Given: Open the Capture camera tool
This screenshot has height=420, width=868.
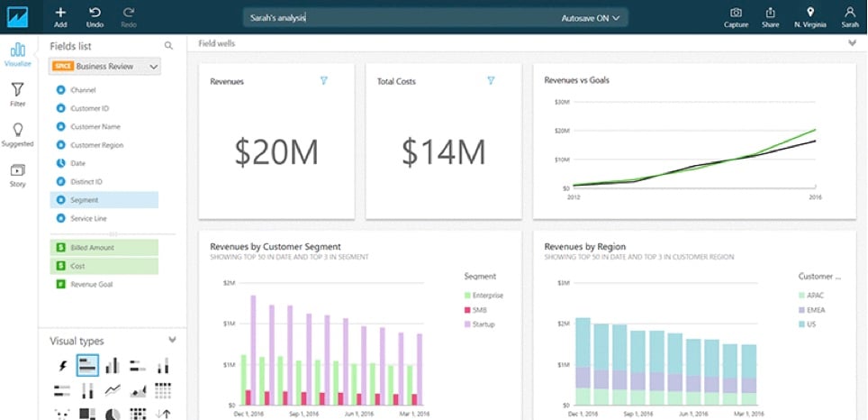Looking at the screenshot, I should tap(736, 13).
